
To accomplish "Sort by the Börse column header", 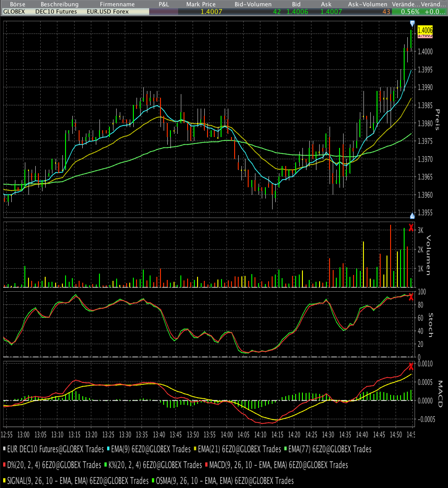I will 18,4.
